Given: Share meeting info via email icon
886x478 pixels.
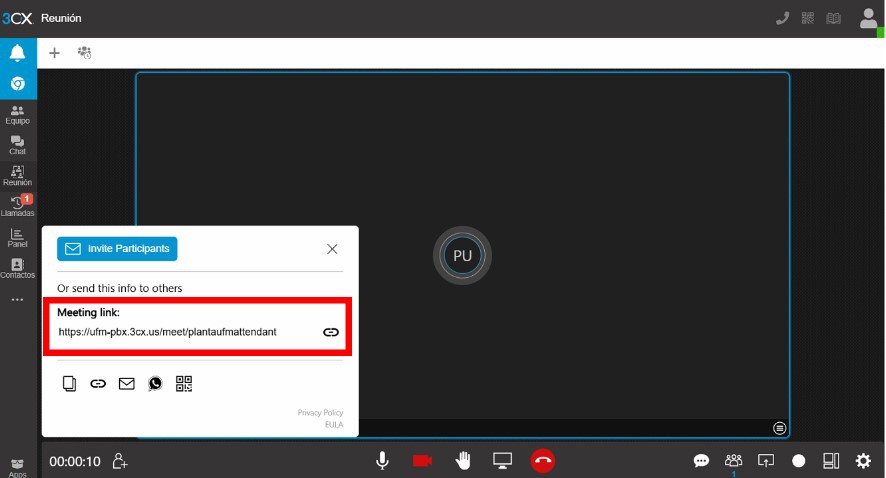Looking at the screenshot, I should [x=126, y=383].
